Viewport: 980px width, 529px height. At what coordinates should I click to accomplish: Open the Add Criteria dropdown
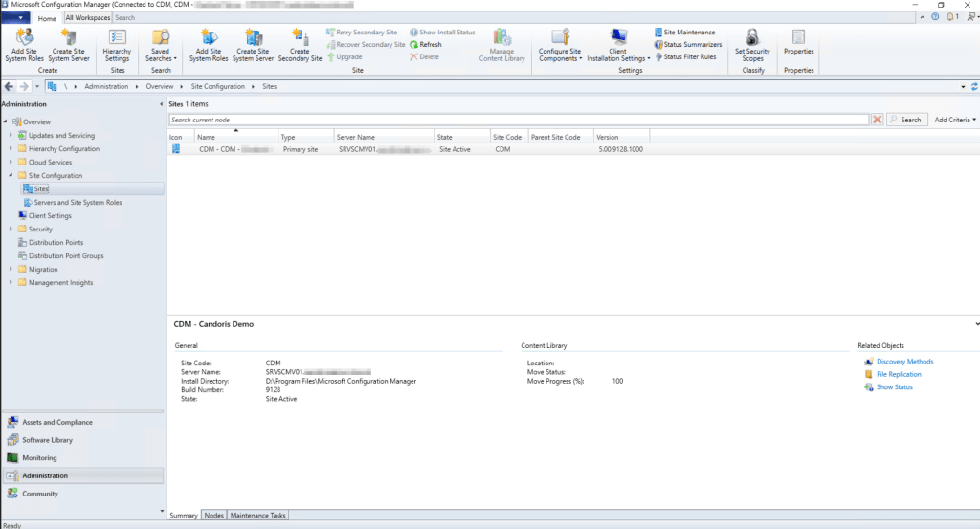pyautogui.click(x=955, y=120)
